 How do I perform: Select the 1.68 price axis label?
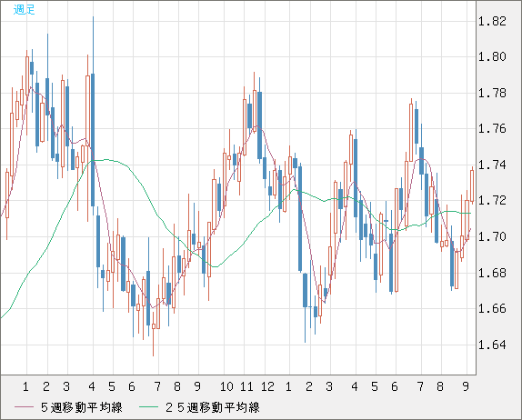click(492, 273)
